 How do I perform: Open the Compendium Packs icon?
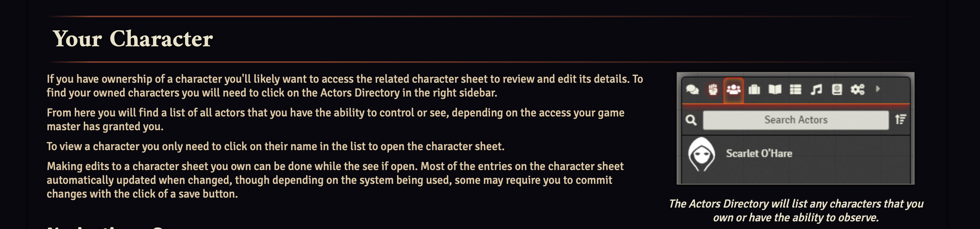point(837,90)
